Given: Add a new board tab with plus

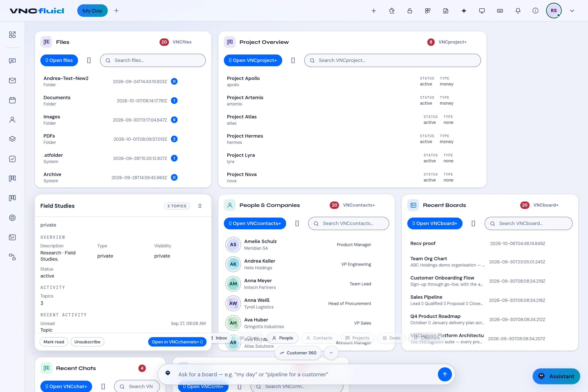Looking at the screenshot, I should click(116, 11).
